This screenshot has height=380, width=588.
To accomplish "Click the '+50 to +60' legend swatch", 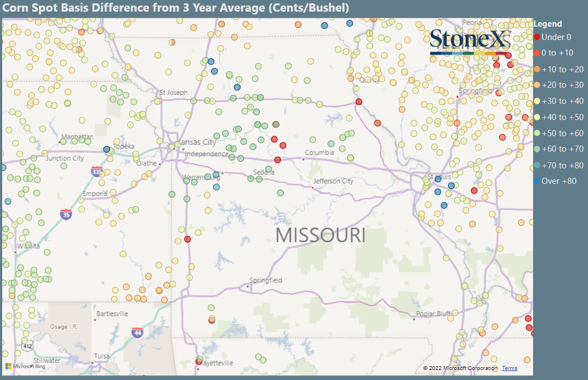I will (x=537, y=133).
